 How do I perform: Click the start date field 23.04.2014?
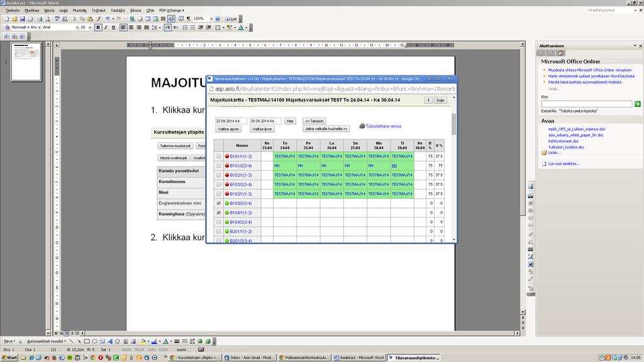coord(231,121)
